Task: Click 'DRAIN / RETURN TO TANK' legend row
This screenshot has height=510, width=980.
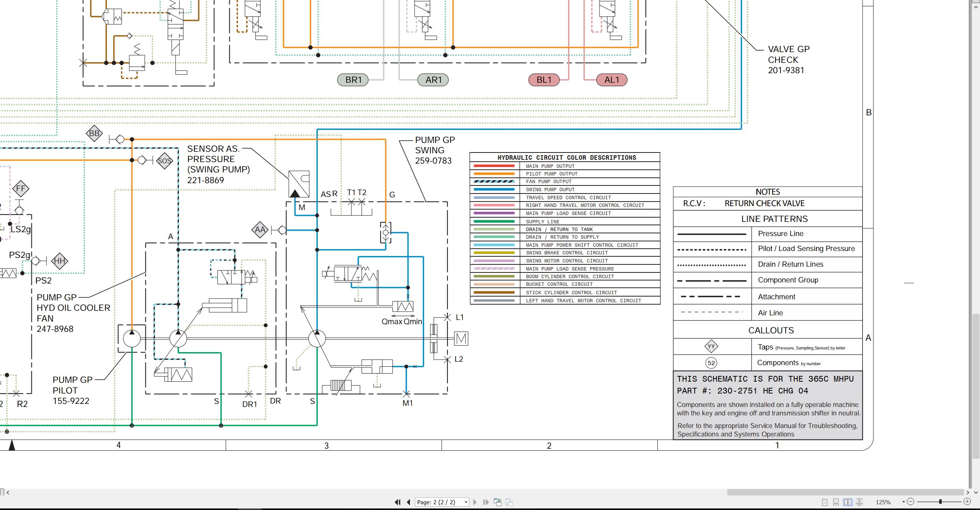Action: [x=565, y=229]
